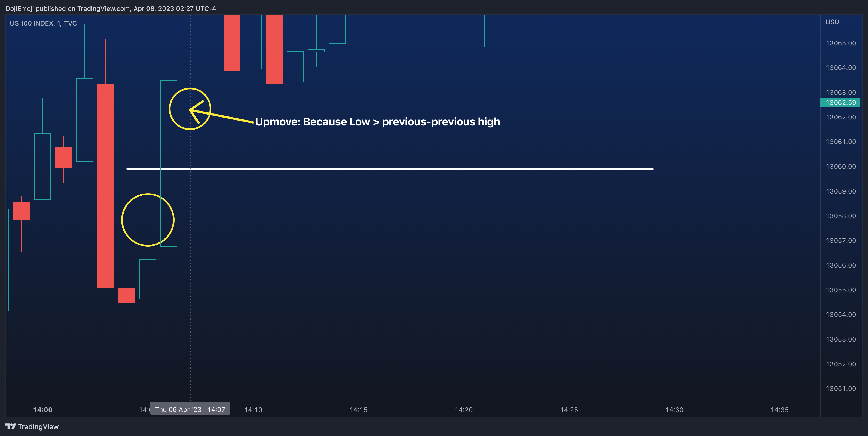Click the DojiEmoji published header text
Screen dimensions: 868x436
click(111, 8)
